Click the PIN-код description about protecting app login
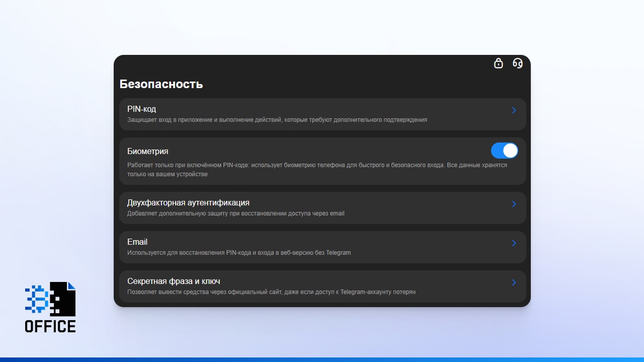This screenshot has height=362, width=644. (277, 120)
